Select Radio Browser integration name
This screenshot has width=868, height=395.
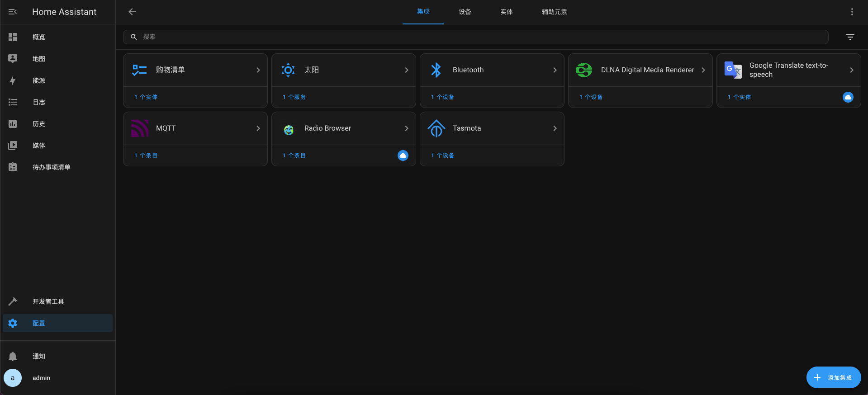coord(327,128)
